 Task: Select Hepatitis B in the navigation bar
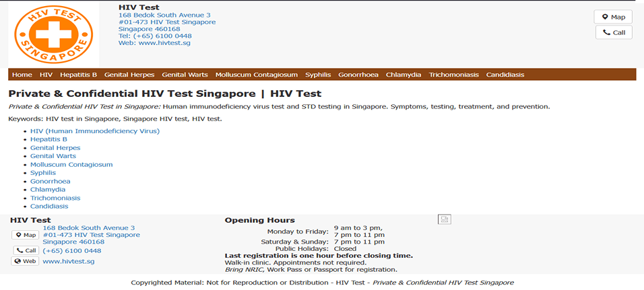point(78,75)
